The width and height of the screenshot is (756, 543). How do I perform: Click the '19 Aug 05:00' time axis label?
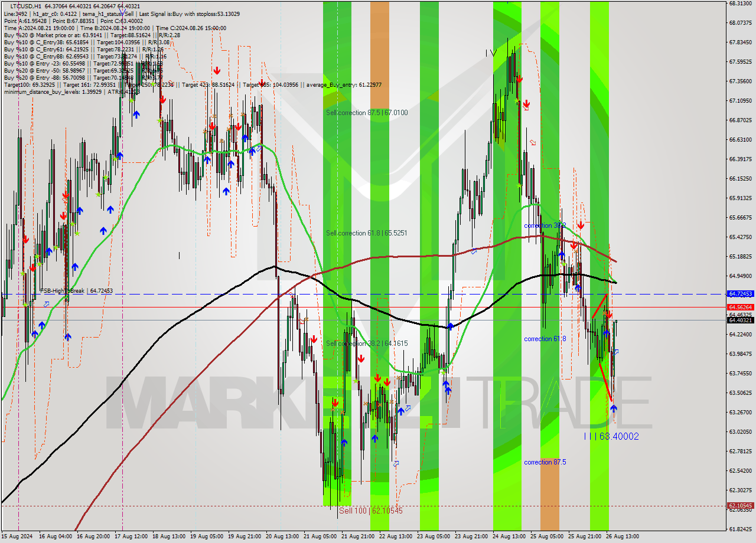(x=207, y=537)
